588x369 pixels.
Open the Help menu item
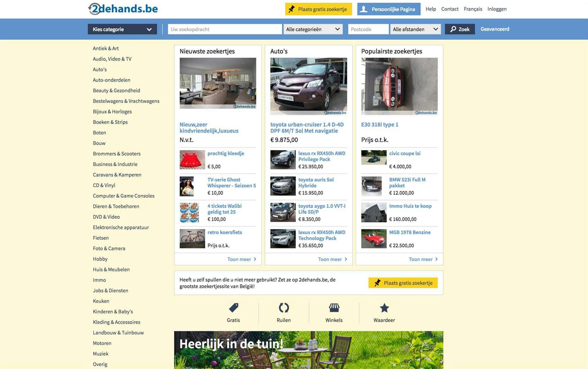pos(431,9)
